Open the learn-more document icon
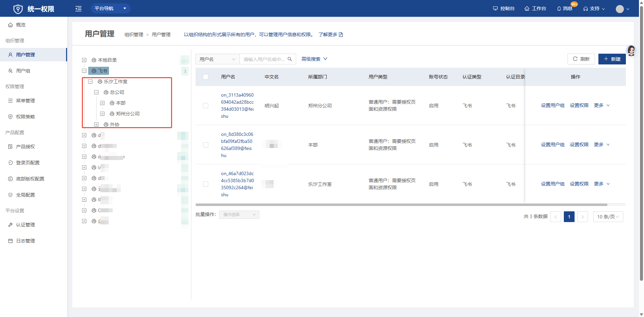The width and height of the screenshot is (644, 317). [341, 35]
